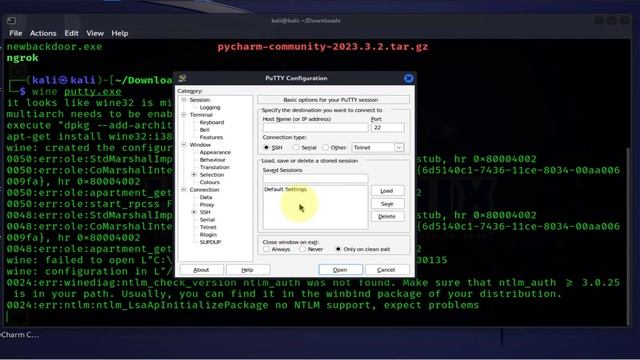Click the PyCharm taskbar entry
This screenshot has height=360, width=640.
tap(19, 335)
